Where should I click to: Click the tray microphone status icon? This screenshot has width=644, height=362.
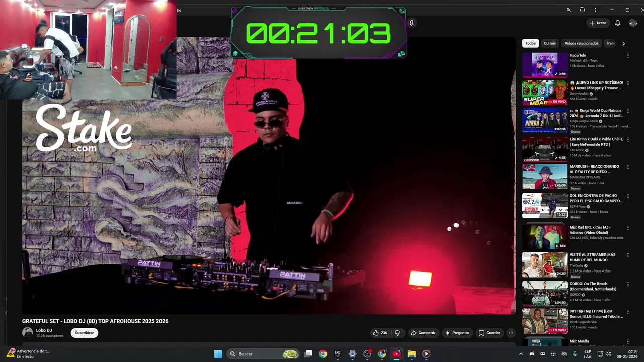pos(575,354)
